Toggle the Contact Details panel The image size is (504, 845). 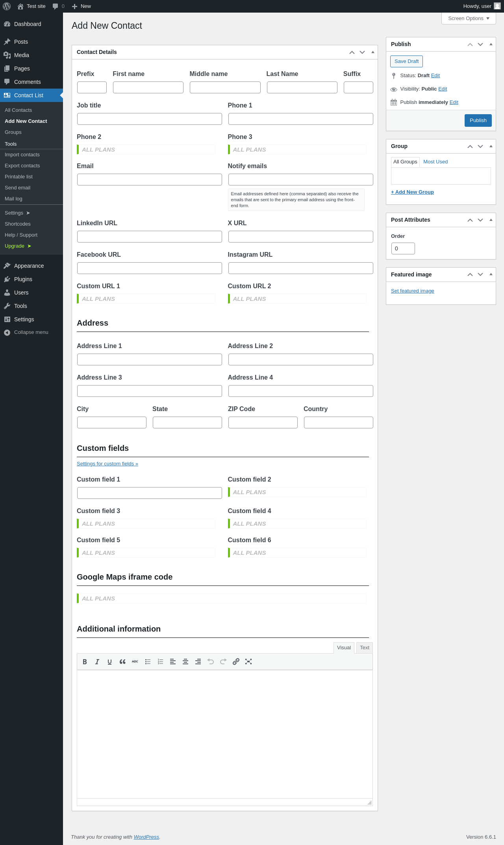click(x=372, y=52)
